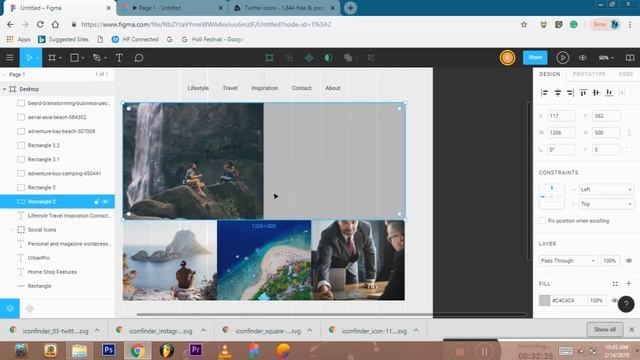640x360 pixels.
Task: Add a new fill with plus icon
Action: 629,283
